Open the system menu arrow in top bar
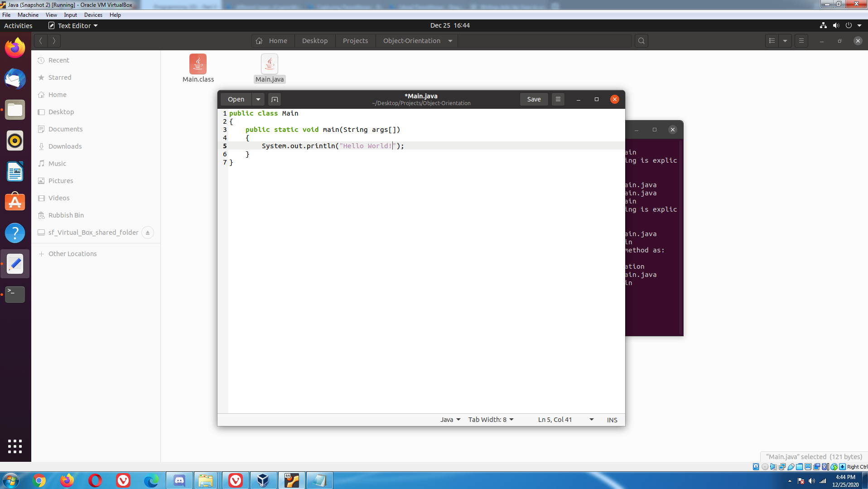Screen dimensions: 868x489 (859, 26)
